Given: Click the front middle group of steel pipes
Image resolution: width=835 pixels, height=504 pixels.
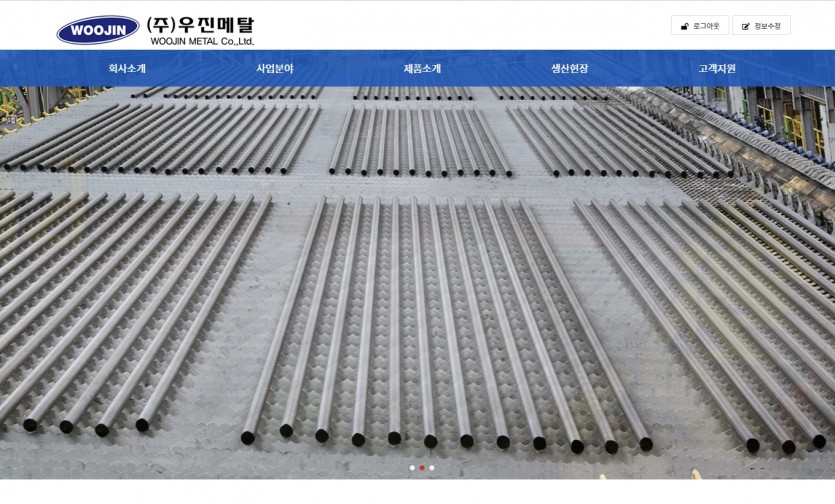Looking at the screenshot, I should [x=447, y=320].
